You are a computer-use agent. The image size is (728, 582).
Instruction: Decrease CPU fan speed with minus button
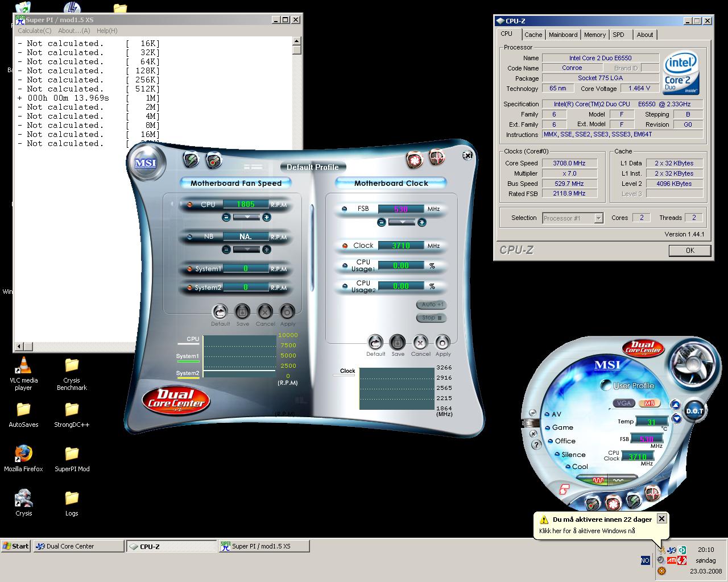tap(226, 217)
